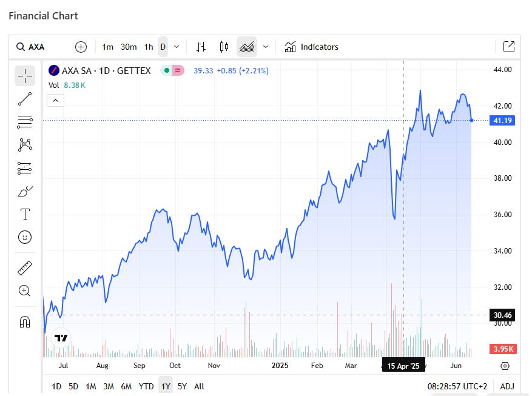The height and width of the screenshot is (396, 532).
Task: Click the 44.00 price axis label
Action: tap(502, 70)
